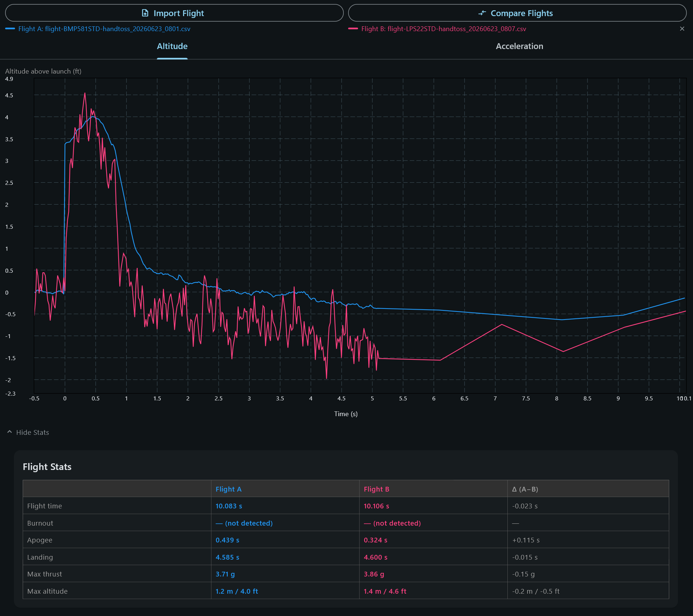Viewport: 693px width, 616px height.
Task: Click the Compare Flights merge icon
Action: click(482, 13)
